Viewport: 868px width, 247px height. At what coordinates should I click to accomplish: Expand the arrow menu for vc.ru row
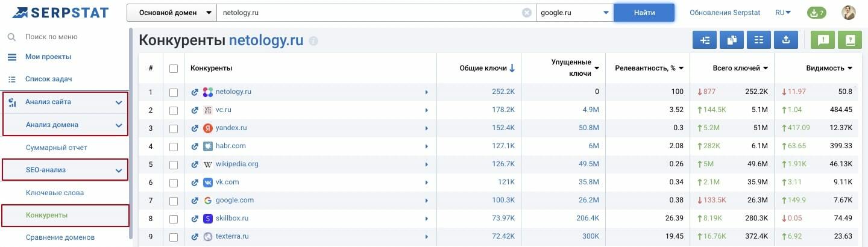(427, 110)
